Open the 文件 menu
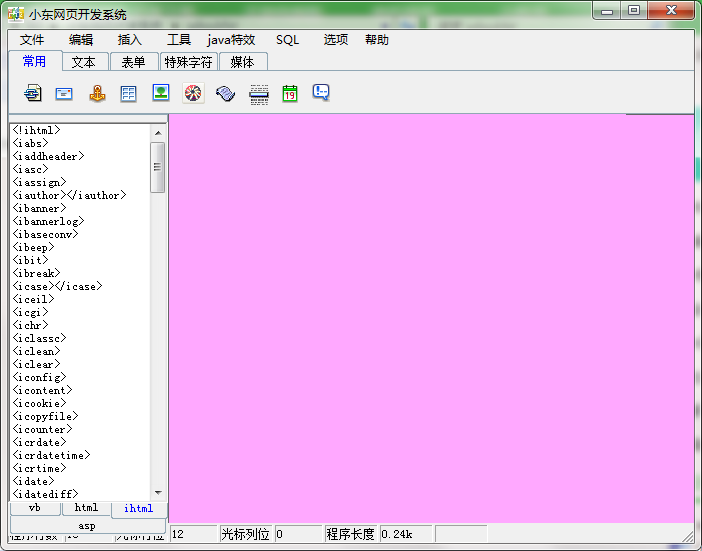Viewport: 702px width, 551px height. point(32,40)
